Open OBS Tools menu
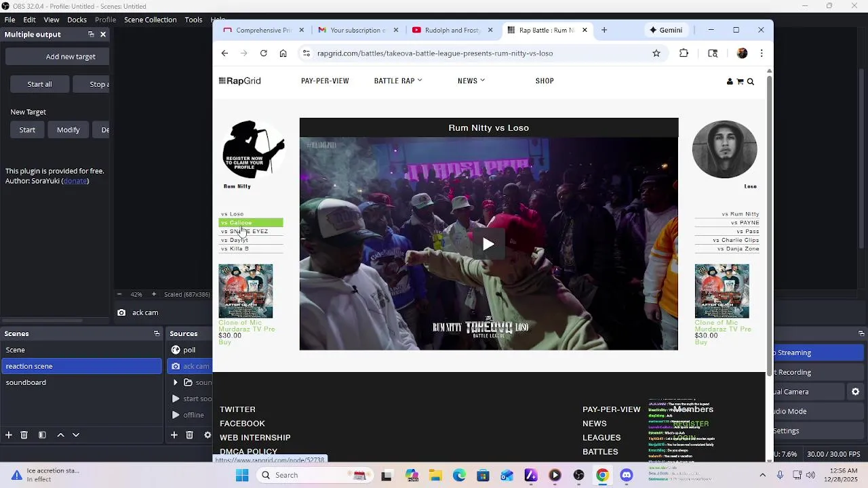868x488 pixels. click(194, 20)
